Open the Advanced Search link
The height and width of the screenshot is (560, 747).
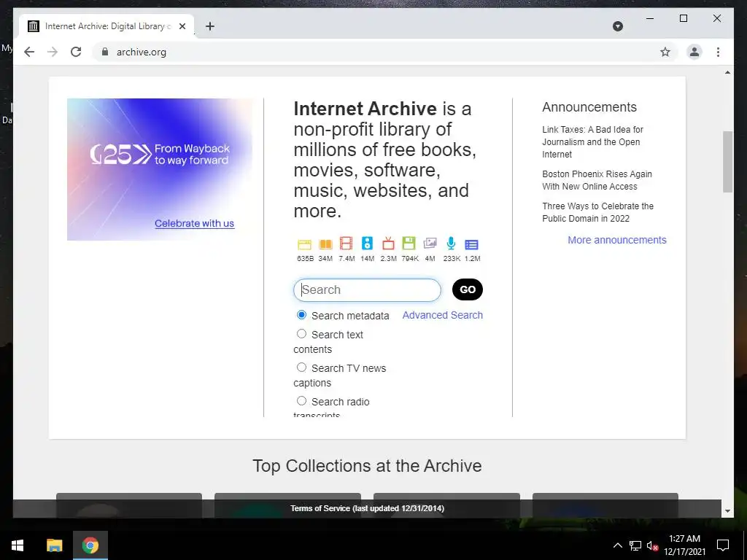click(x=443, y=315)
